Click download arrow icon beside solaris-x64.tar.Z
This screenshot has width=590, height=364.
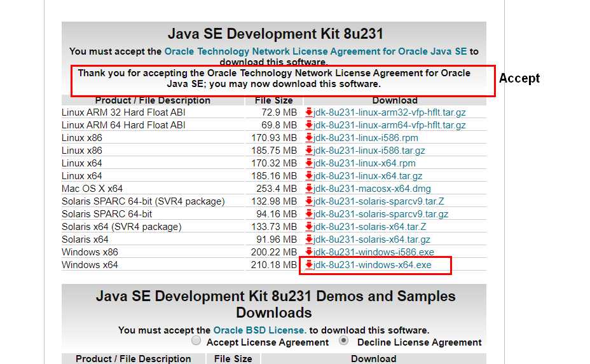[x=309, y=227]
